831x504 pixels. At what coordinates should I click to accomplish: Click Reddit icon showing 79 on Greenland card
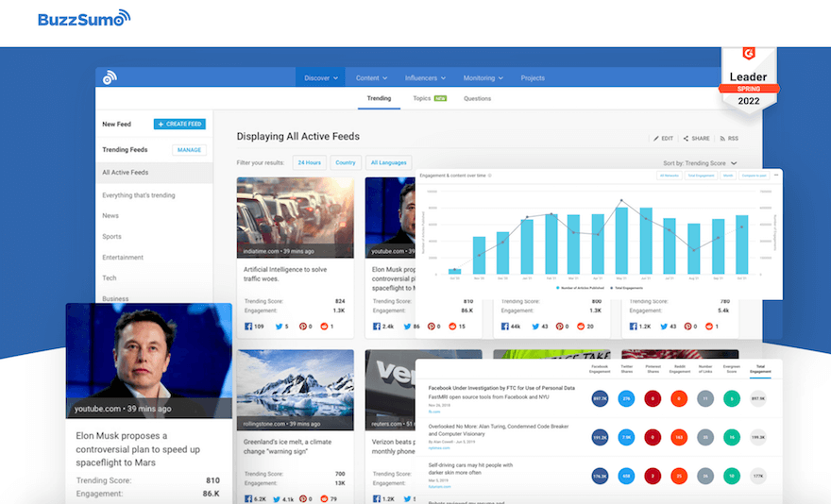[324, 498]
